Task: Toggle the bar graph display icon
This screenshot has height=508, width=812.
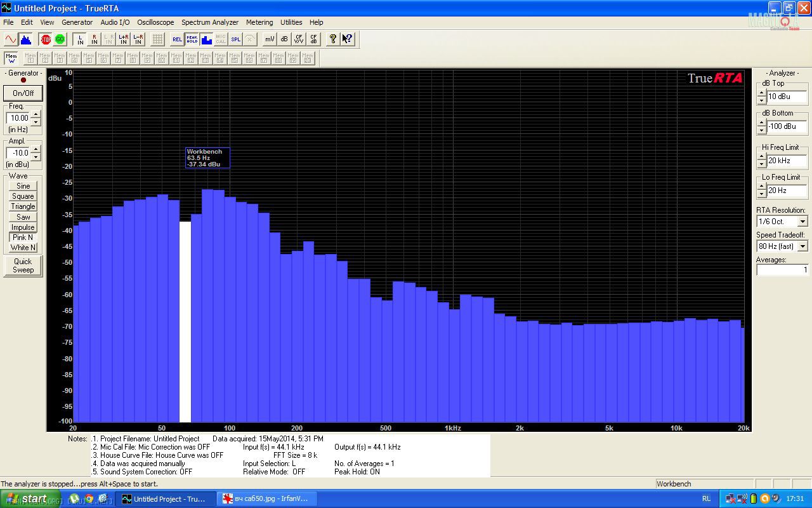Action: pyautogui.click(x=207, y=39)
